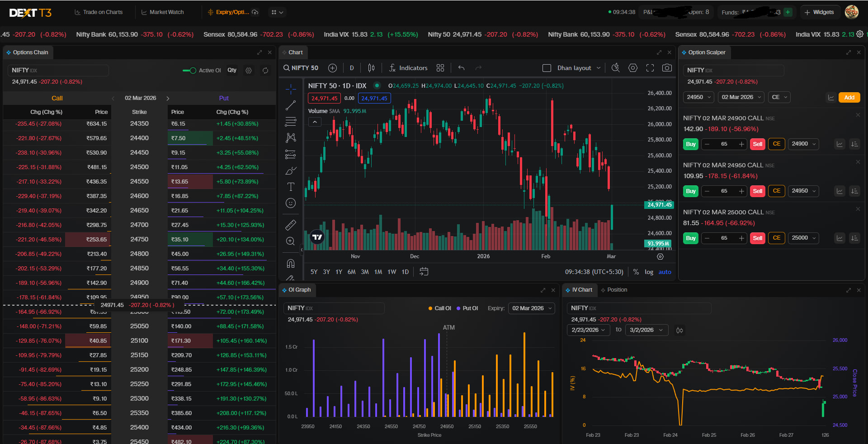The width and height of the screenshot is (868, 444).
Task: Select the trend line drawing tool
Action: tap(291, 105)
